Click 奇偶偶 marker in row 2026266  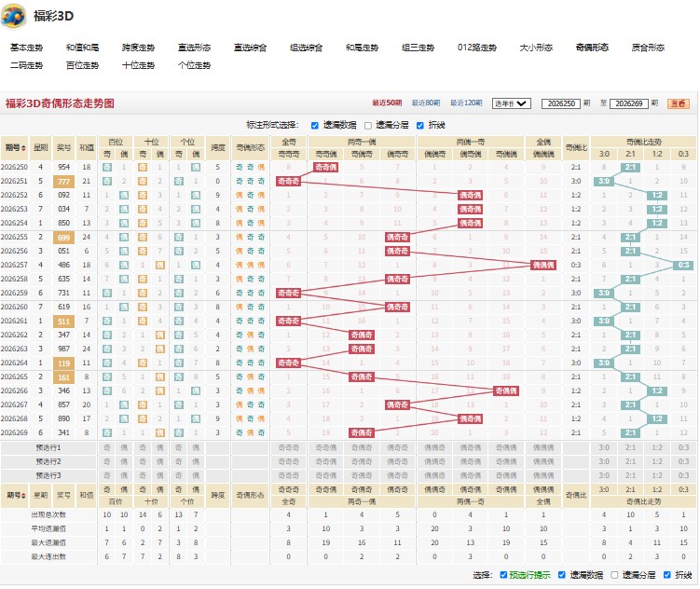click(x=506, y=390)
